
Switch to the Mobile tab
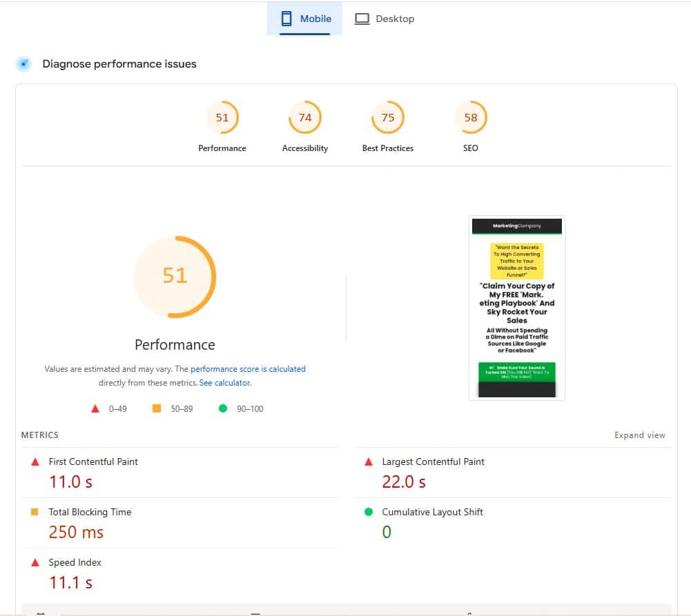(304, 19)
